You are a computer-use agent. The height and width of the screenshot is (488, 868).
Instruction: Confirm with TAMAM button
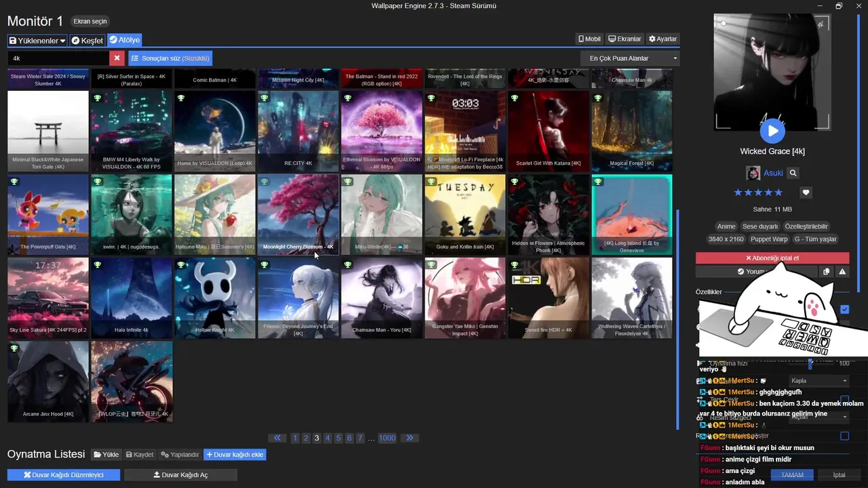[792, 475]
